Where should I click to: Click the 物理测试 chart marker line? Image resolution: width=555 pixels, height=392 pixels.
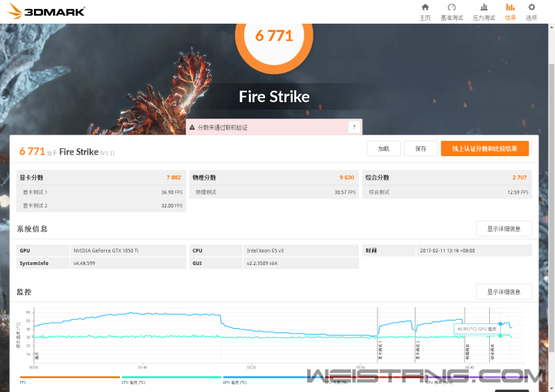pos(465,334)
